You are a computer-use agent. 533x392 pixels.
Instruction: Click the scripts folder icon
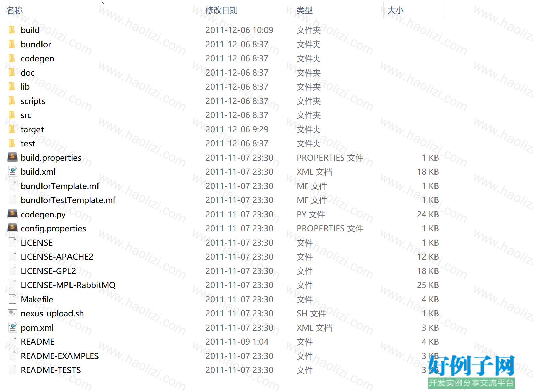[12, 101]
